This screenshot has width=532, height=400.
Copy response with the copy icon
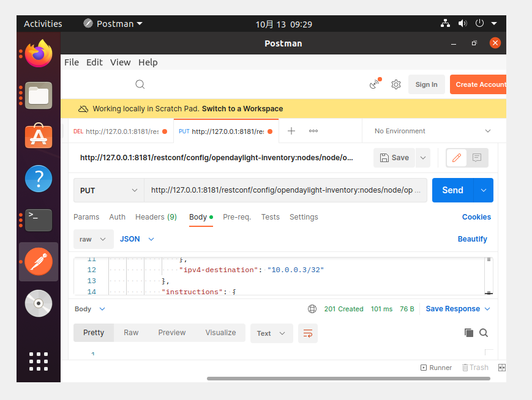[x=469, y=333]
